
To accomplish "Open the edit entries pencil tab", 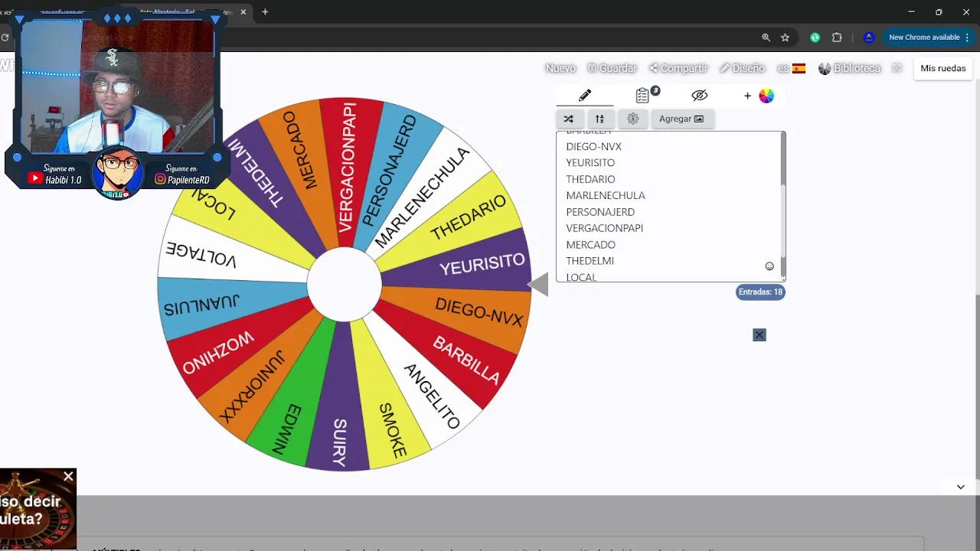I will coord(585,96).
